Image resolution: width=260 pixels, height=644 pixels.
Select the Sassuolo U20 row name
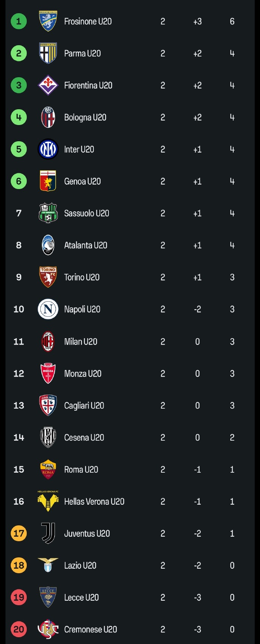pos(87,213)
